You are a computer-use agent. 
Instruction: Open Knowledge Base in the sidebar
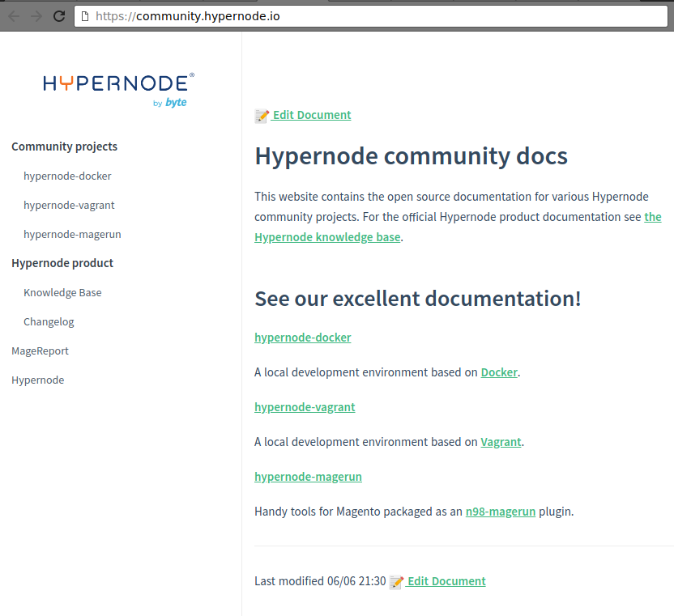tap(62, 292)
